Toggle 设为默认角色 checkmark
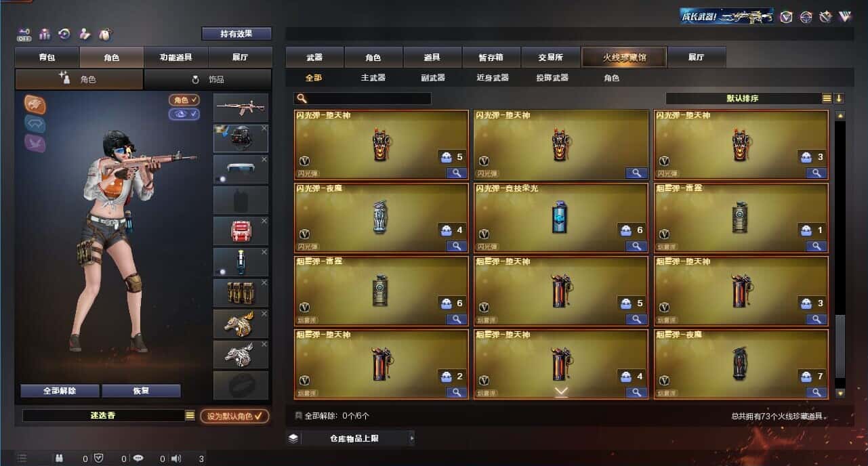Screen dimensions: 868x466 click(x=234, y=416)
